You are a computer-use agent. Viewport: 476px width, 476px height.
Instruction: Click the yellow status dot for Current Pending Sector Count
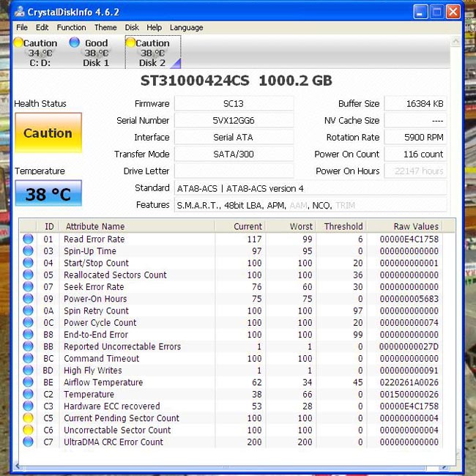(28, 418)
